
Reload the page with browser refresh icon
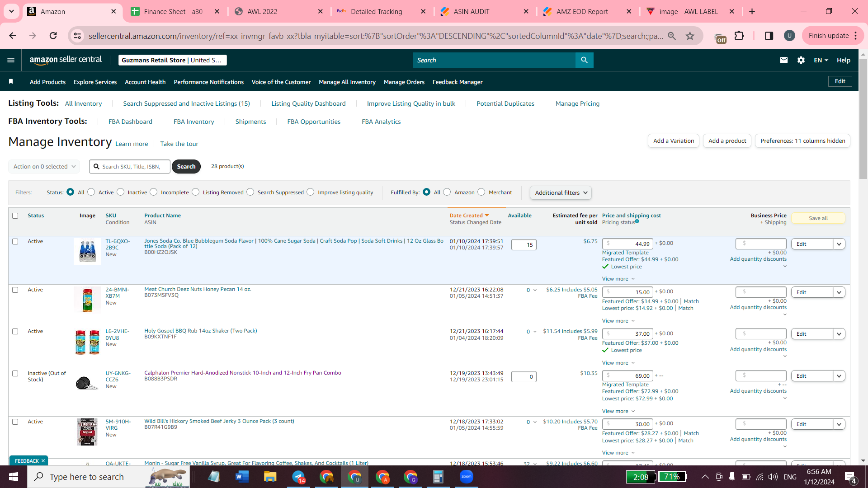(53, 36)
